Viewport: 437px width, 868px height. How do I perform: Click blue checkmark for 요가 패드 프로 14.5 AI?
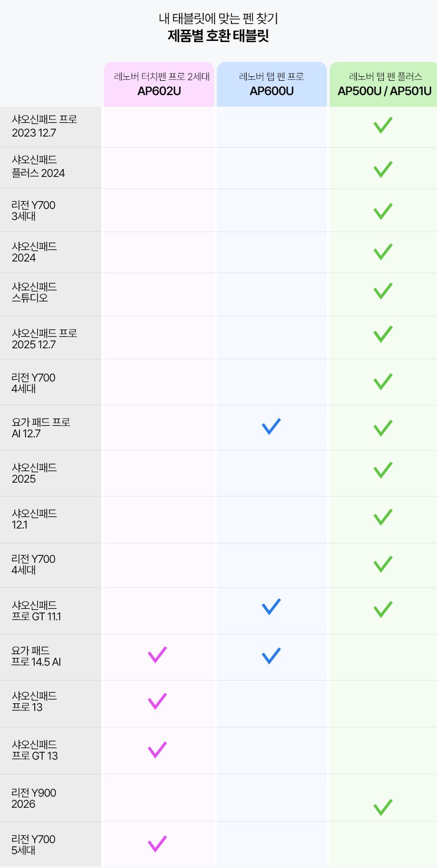(271, 656)
